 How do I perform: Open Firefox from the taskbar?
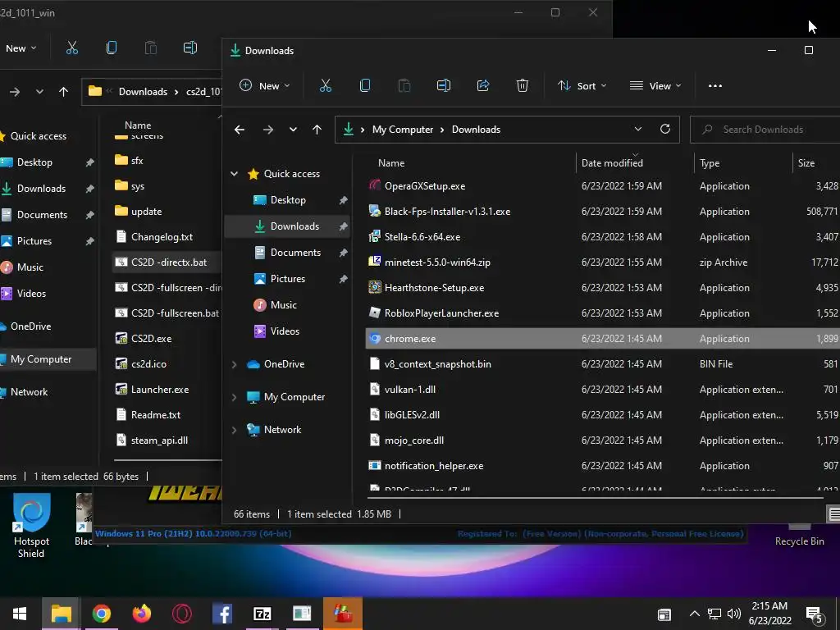coord(141,614)
